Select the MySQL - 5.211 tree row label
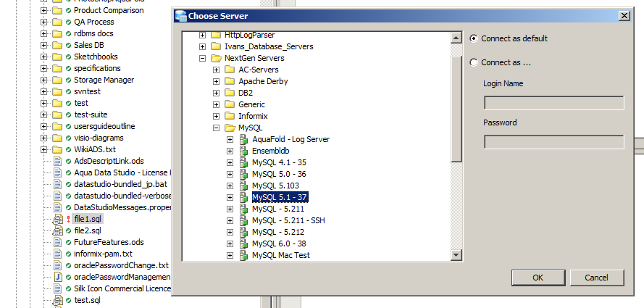The image size is (644, 308). [278, 209]
